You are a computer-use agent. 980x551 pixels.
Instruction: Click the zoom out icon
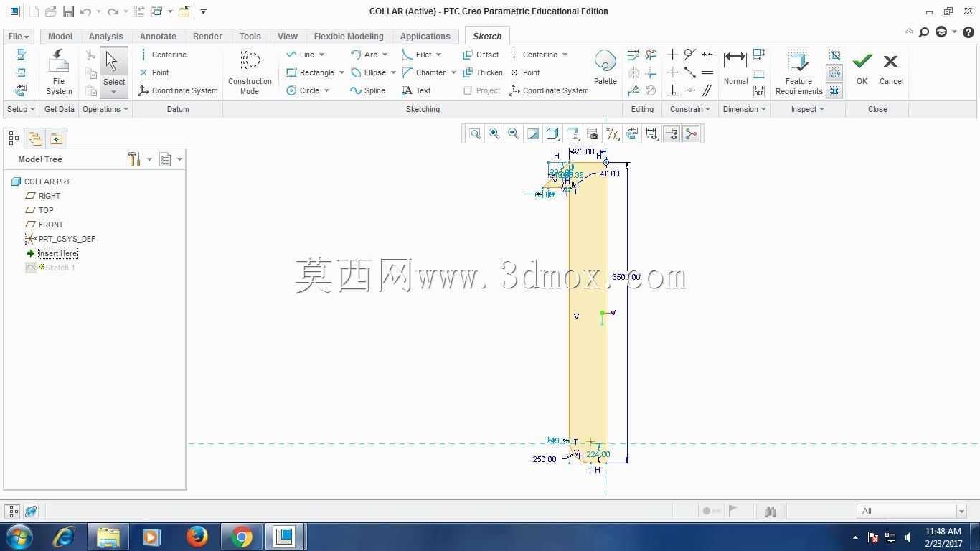coord(513,133)
